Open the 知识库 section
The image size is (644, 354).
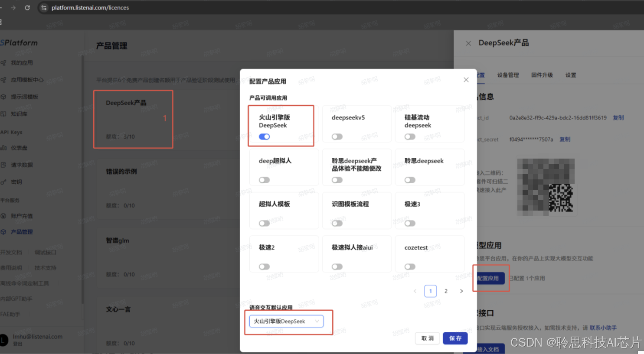click(x=20, y=113)
